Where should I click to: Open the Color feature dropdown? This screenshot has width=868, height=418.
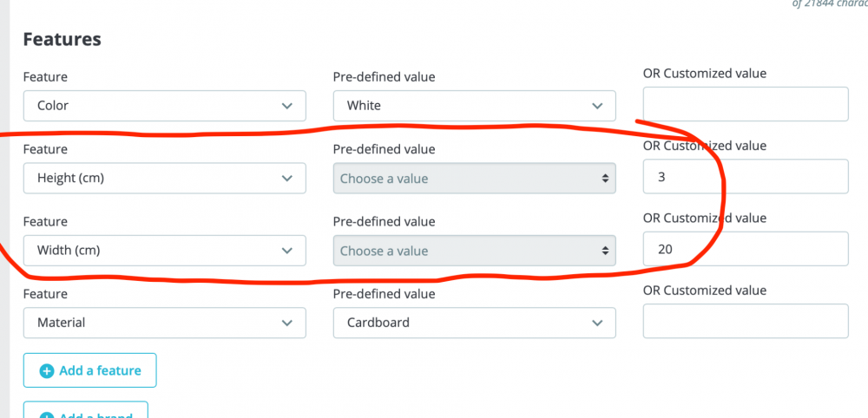click(164, 106)
